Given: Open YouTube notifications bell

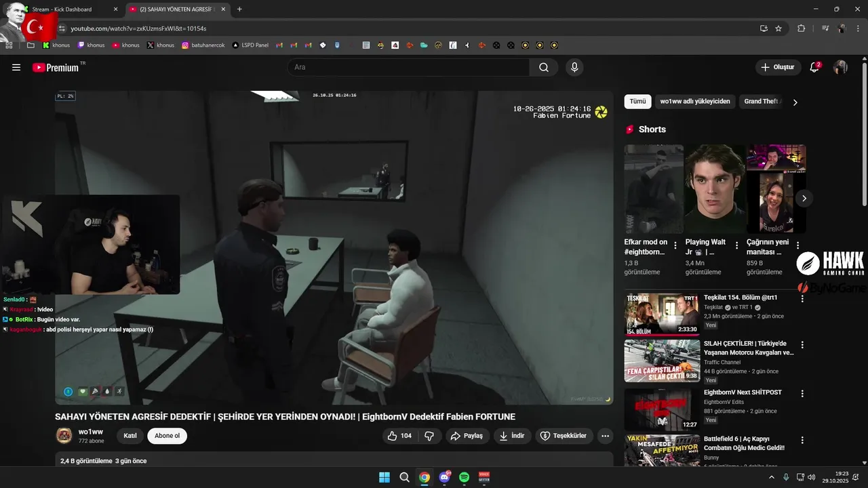Looking at the screenshot, I should tap(815, 67).
